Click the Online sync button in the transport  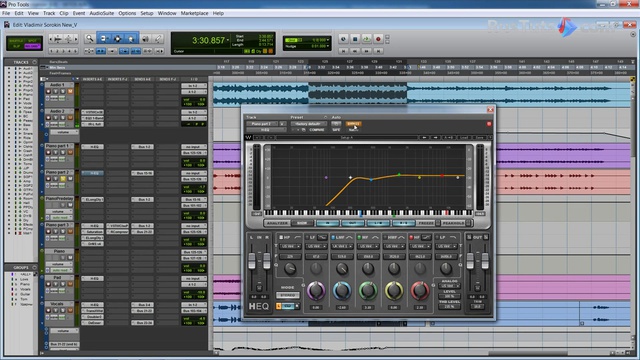(x=343, y=39)
